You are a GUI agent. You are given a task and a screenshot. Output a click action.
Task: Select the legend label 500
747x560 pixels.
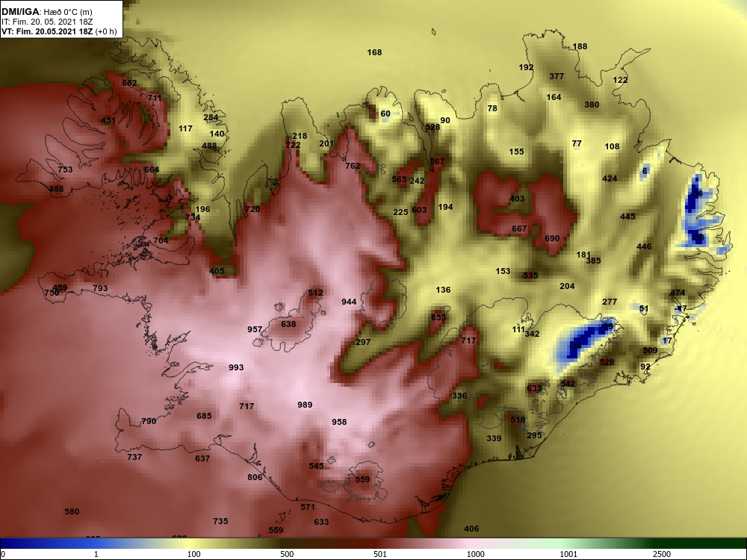pos(287,554)
